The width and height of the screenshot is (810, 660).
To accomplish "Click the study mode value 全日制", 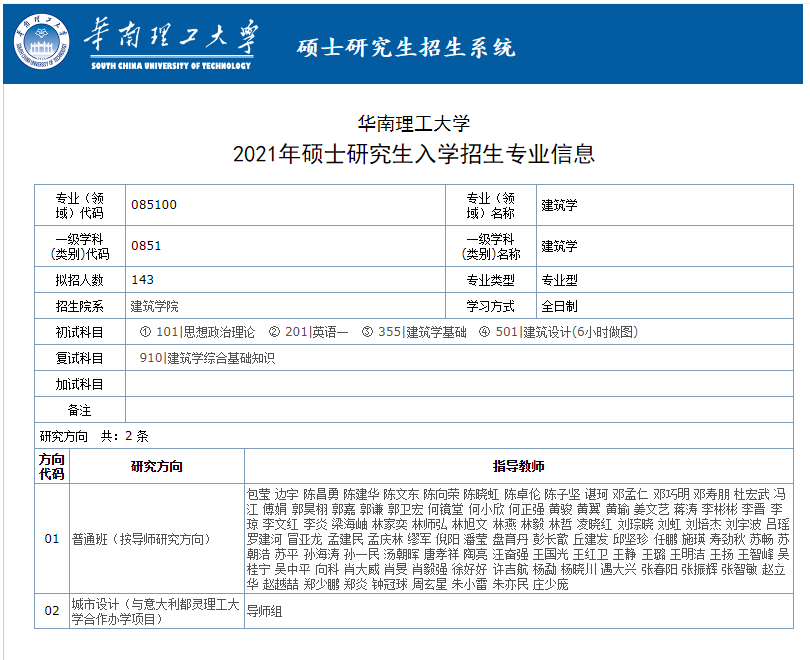I will click(x=559, y=306).
